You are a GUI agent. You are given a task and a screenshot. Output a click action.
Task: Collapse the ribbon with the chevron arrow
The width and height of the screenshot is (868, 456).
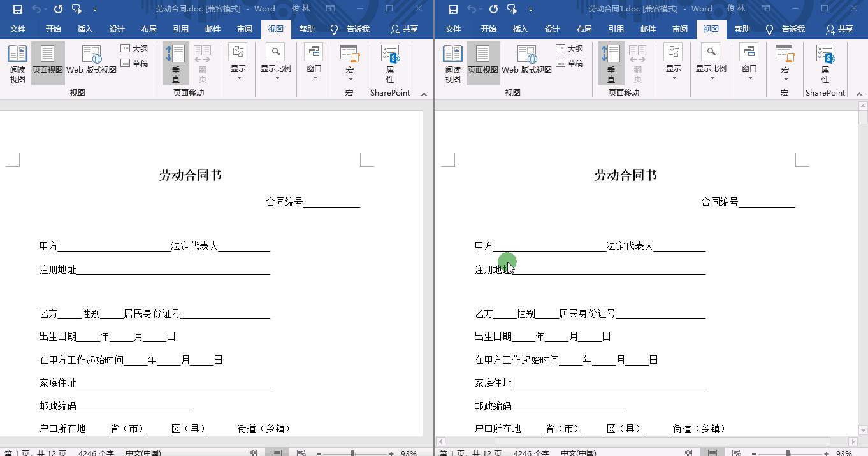[424, 93]
